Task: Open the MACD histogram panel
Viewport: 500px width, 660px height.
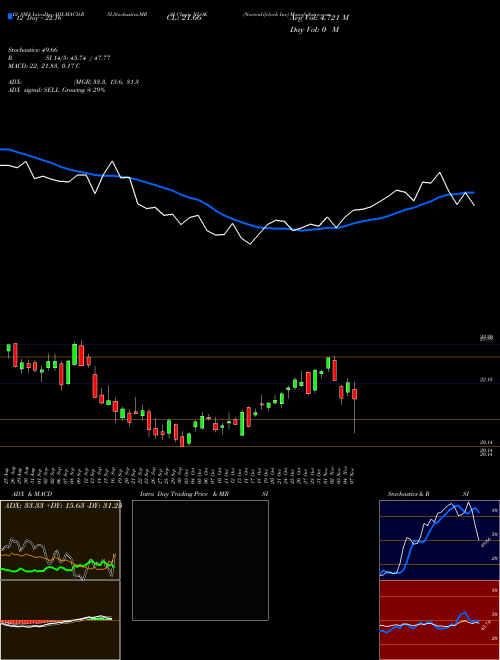Action: coord(60,620)
